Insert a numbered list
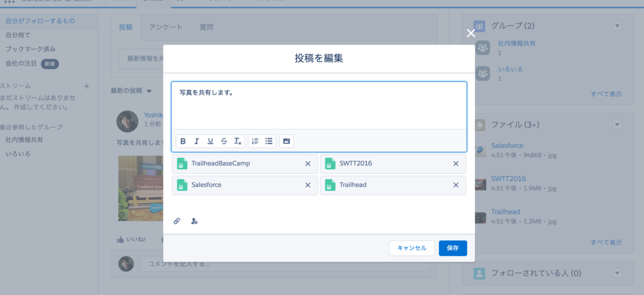Viewport: 644px width, 295px height. (255, 142)
